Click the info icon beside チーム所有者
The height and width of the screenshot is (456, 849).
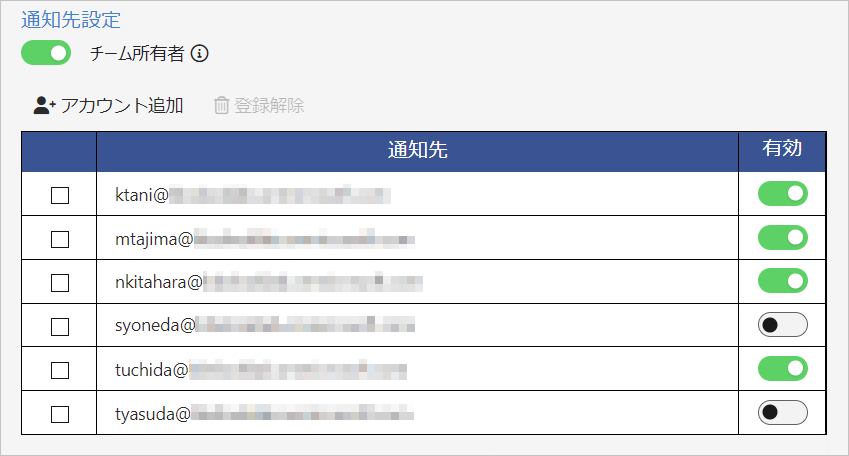199,54
